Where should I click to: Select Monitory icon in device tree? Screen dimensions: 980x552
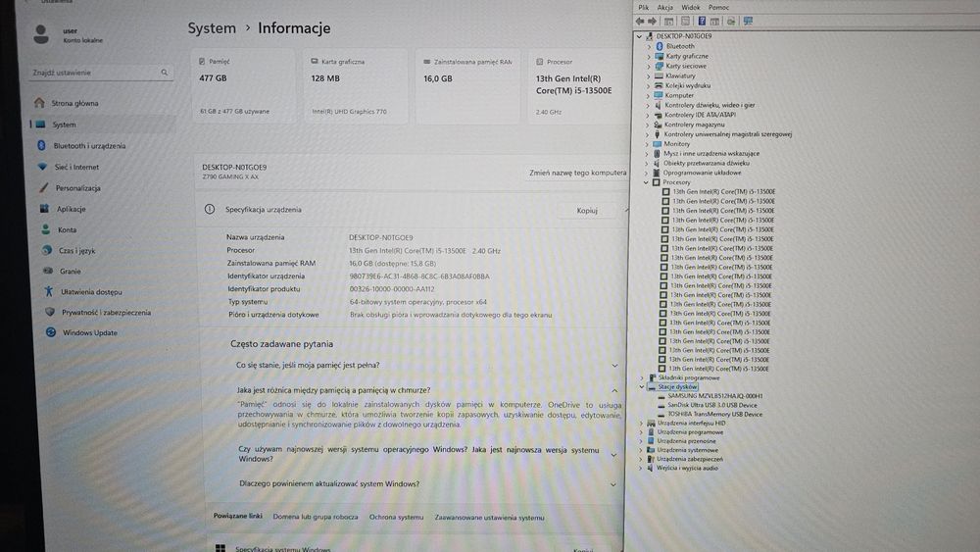(x=657, y=144)
